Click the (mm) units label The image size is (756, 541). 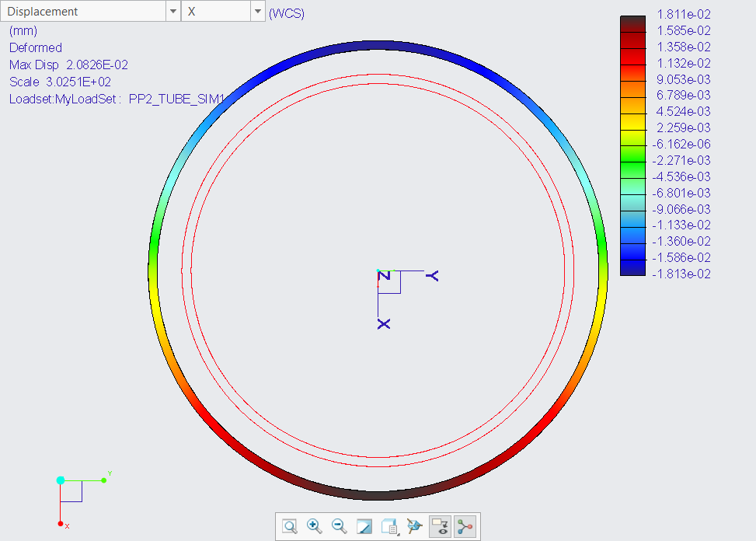pos(23,31)
